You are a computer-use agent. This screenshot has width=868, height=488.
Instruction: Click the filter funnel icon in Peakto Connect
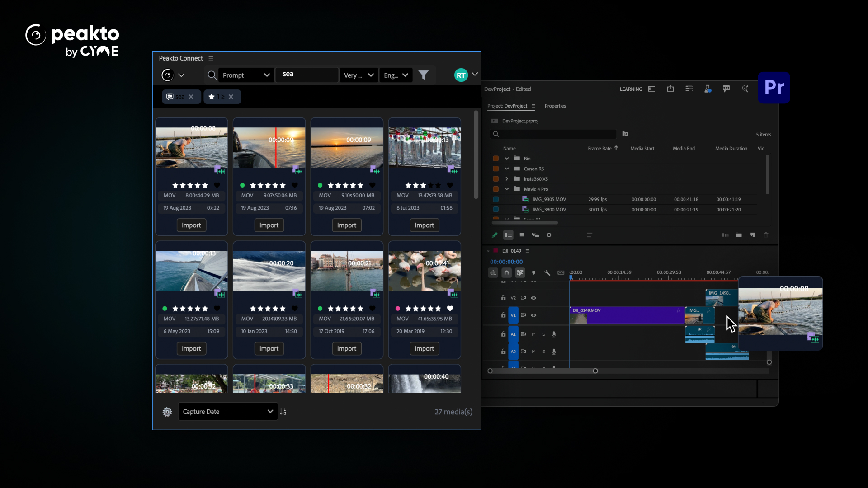(423, 75)
